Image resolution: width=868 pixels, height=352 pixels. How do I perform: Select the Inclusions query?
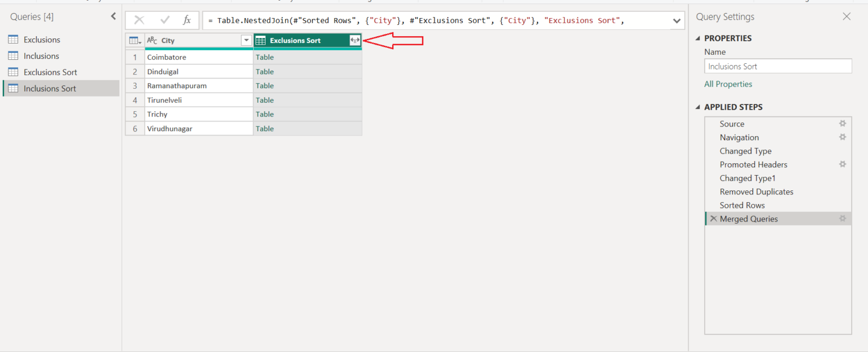tap(61, 56)
